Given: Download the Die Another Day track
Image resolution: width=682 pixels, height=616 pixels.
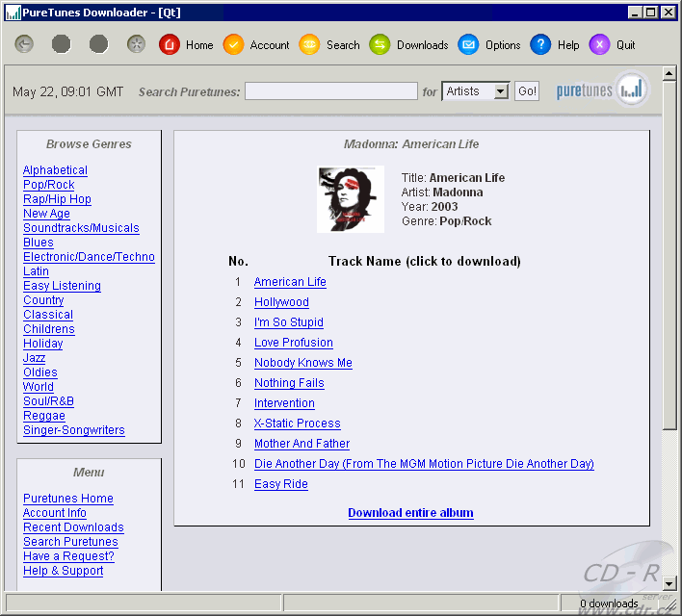Looking at the screenshot, I should coord(424,463).
